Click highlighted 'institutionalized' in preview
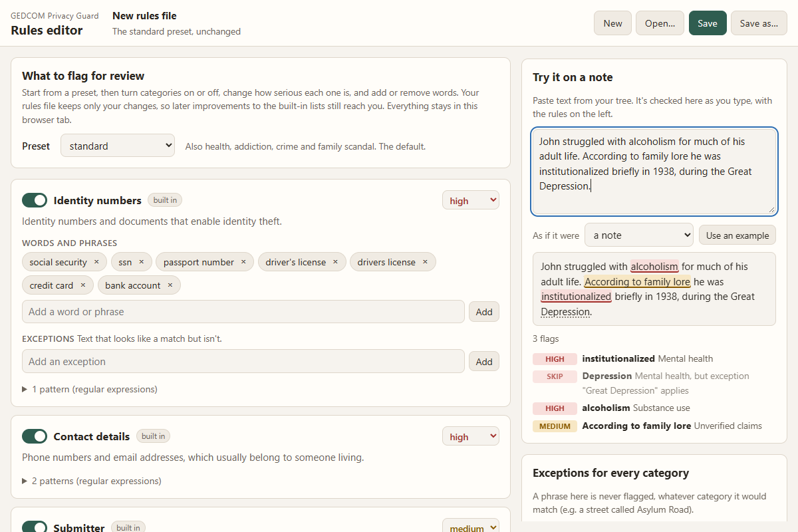 point(576,297)
